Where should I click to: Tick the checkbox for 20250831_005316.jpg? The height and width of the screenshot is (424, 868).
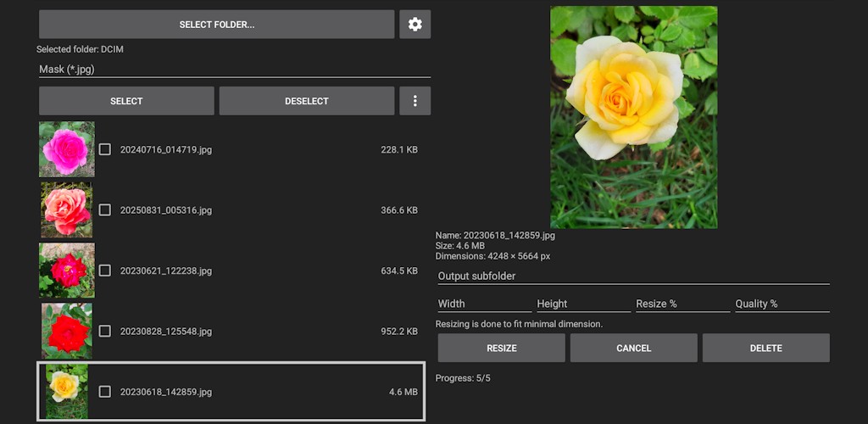pyautogui.click(x=105, y=209)
